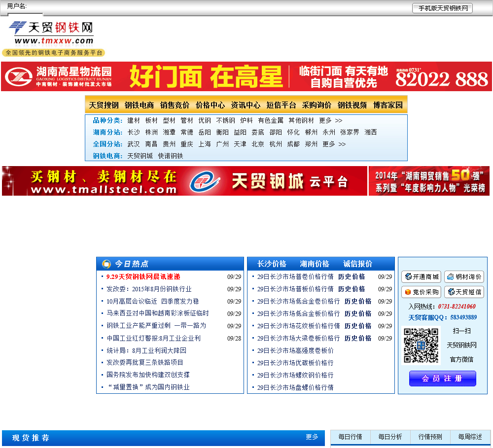Click 开通商城 button
Image resolution: width=493 pixels, height=448 pixels.
422,276
